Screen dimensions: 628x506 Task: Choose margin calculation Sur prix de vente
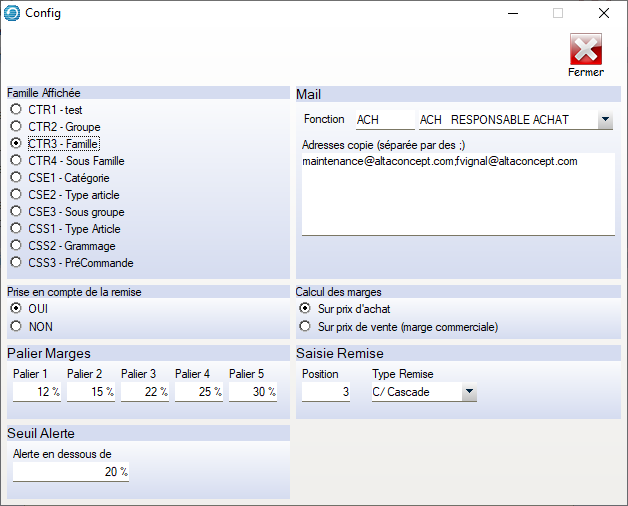click(x=305, y=326)
